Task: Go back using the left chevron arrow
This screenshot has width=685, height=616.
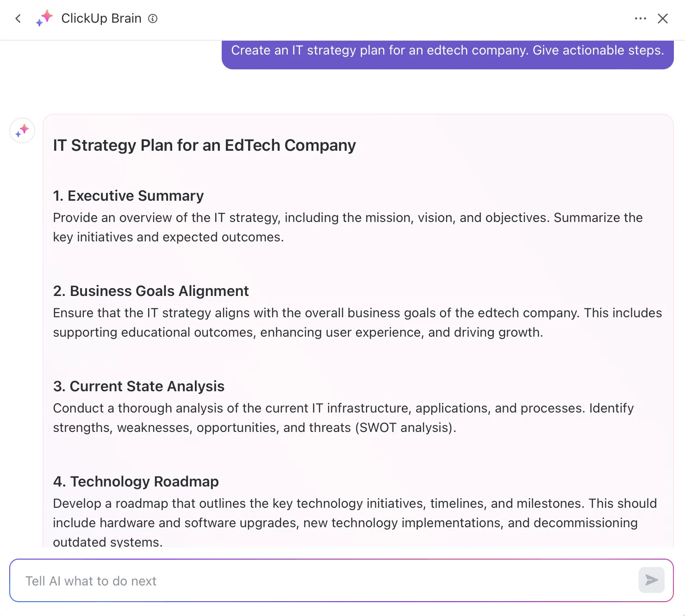Action: tap(18, 18)
